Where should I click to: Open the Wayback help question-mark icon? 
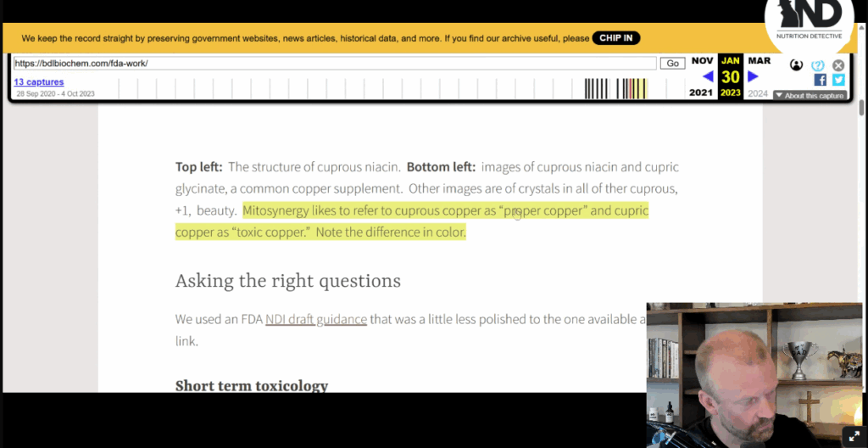click(x=818, y=65)
